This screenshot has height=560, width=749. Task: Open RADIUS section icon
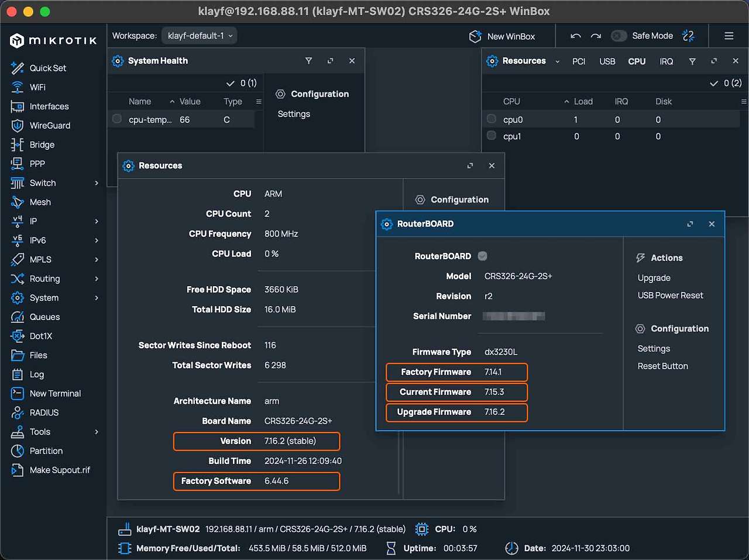pyautogui.click(x=18, y=413)
